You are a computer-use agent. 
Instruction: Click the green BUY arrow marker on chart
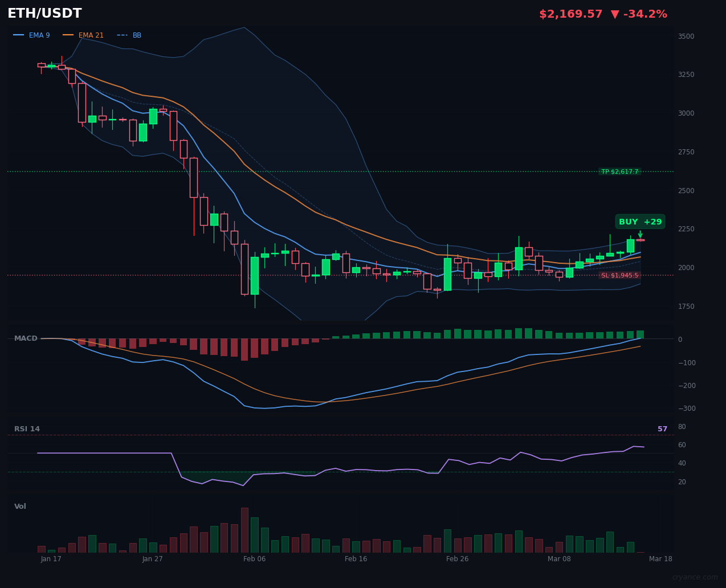click(x=640, y=233)
